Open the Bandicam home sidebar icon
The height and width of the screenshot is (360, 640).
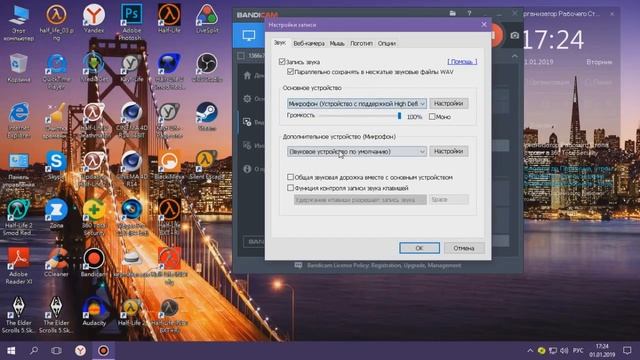point(247,75)
